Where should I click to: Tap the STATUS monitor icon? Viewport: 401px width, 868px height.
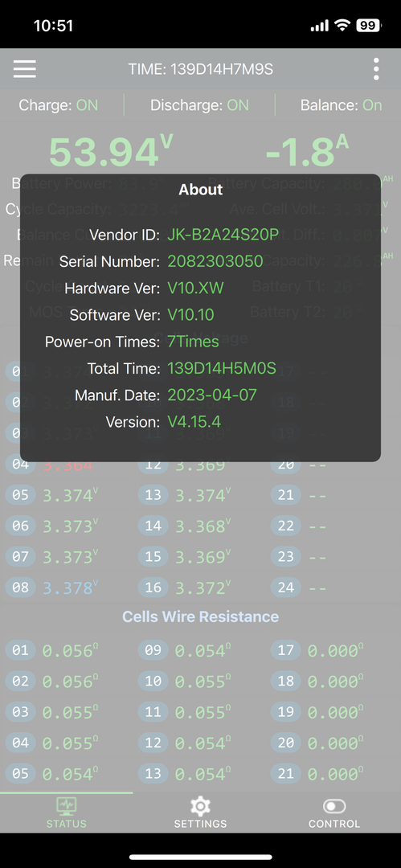(x=67, y=806)
